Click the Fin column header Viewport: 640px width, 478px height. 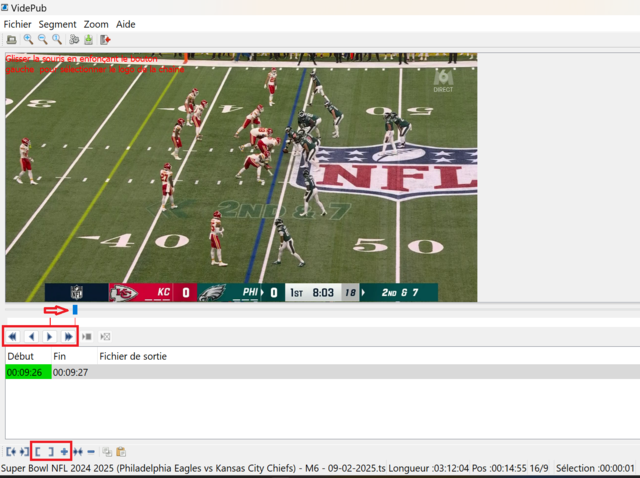pos(74,356)
